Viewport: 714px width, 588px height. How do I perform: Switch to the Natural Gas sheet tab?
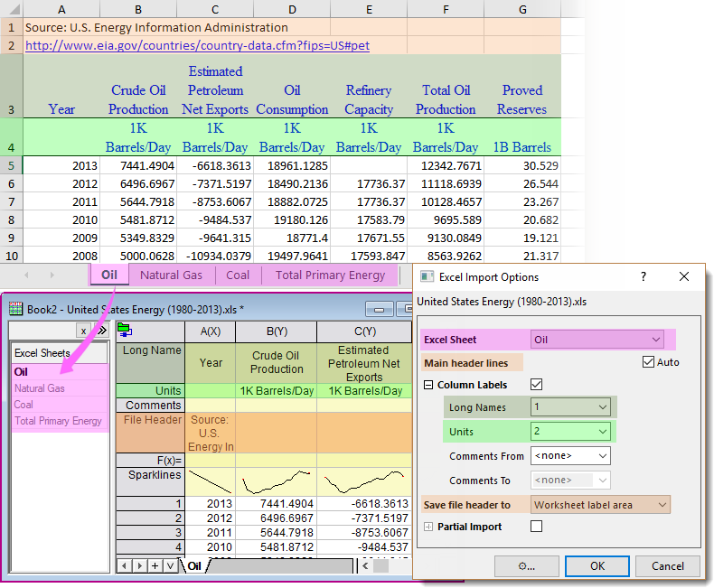171,275
